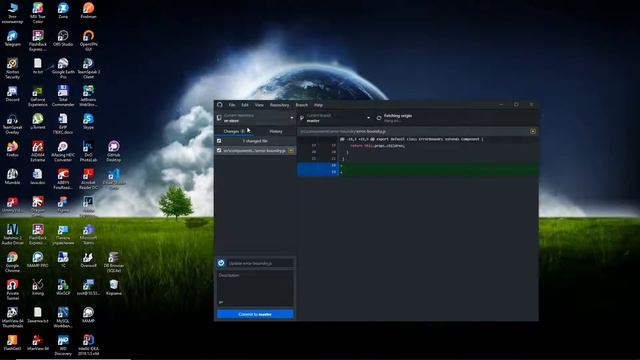Open the Discord desktop icon
The width and height of the screenshot is (640, 360).
click(12, 94)
